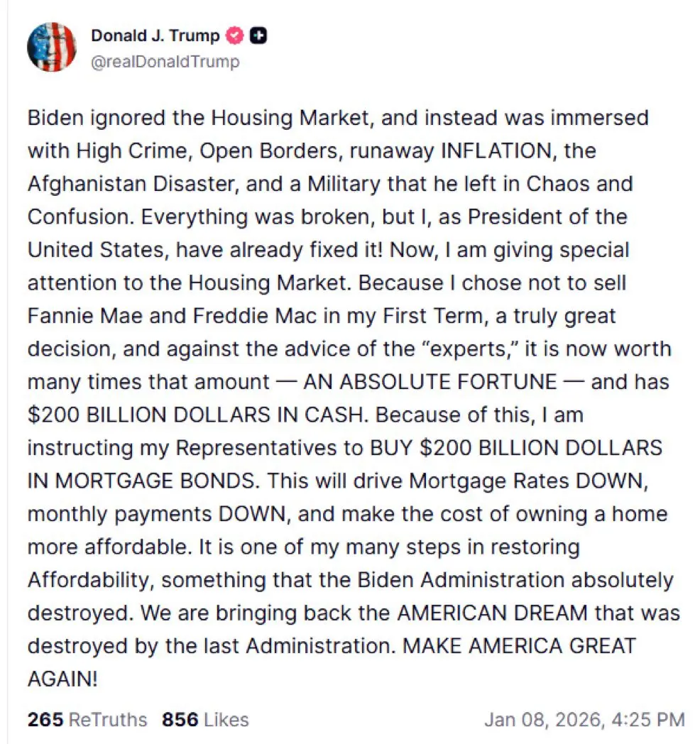View the 856 Likes count
The width and height of the screenshot is (700, 744).
(179, 719)
